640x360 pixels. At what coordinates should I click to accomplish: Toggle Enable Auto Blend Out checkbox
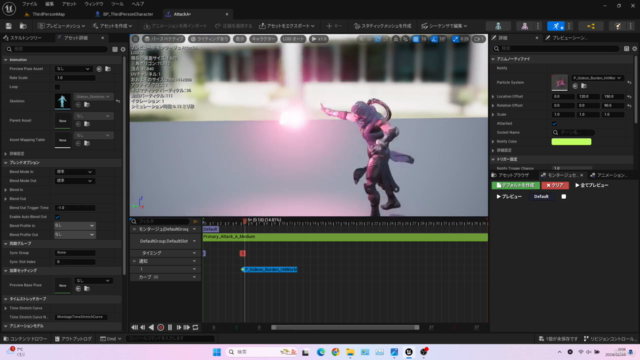pyautogui.click(x=57, y=217)
